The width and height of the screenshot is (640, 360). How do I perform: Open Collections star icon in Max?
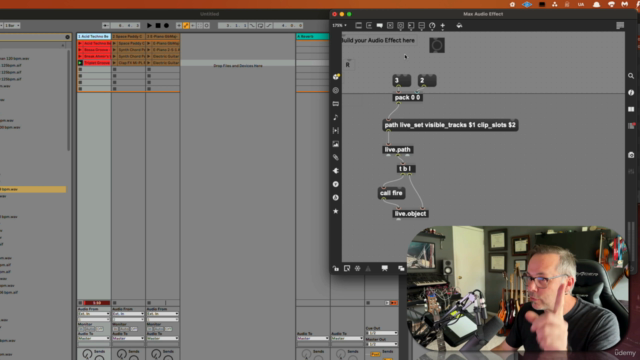pos(336,211)
